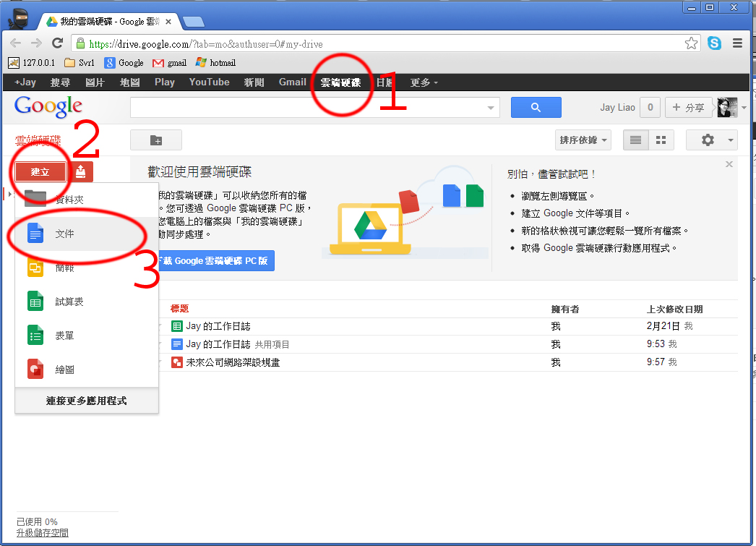Open Chrome's hamburger menu
This screenshot has height=546, width=756.
pos(737,43)
